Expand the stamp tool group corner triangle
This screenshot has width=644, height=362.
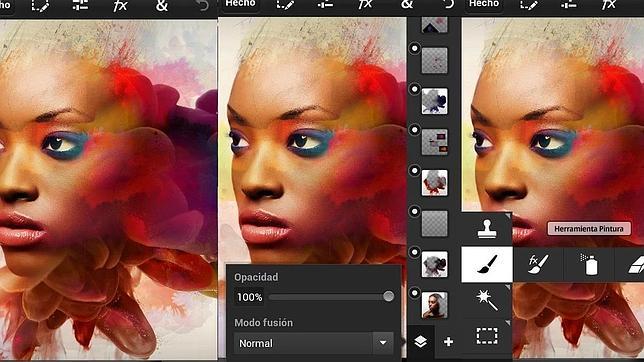point(508,216)
